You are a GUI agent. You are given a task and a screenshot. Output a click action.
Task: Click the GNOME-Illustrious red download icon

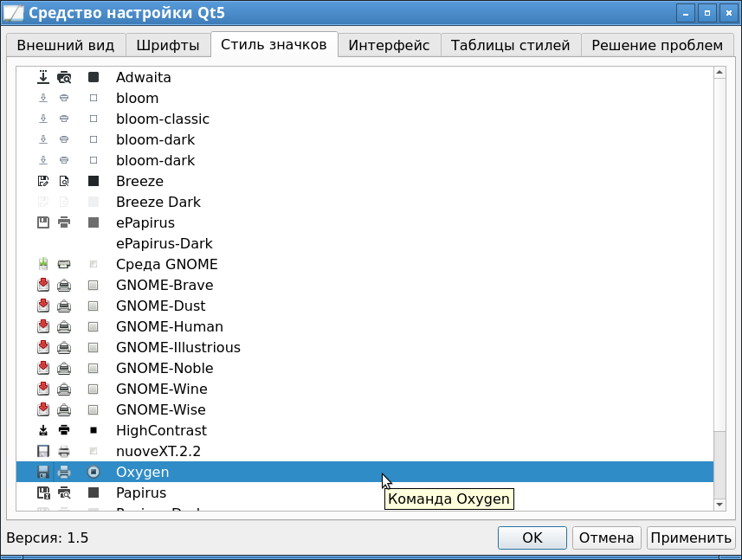pyautogui.click(x=43, y=348)
